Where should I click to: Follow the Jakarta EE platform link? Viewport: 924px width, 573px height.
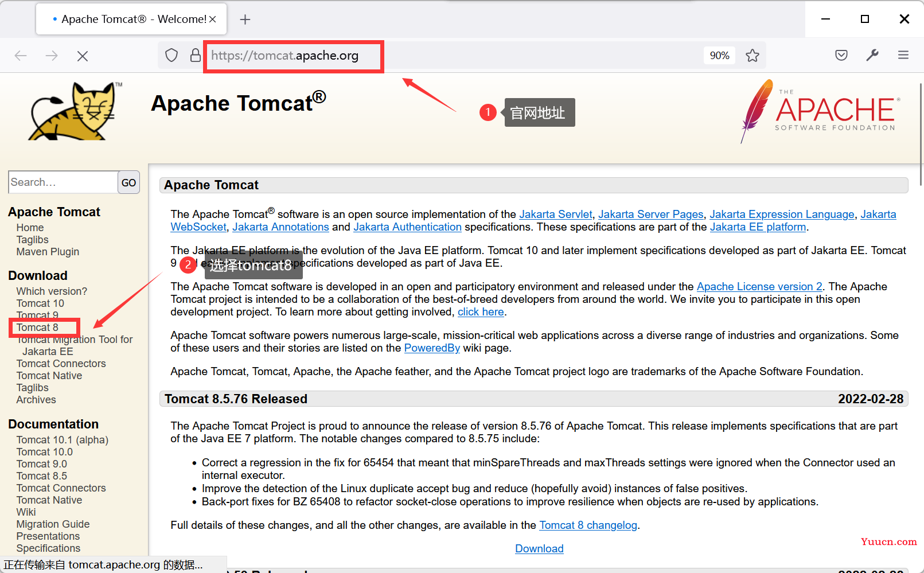758,227
